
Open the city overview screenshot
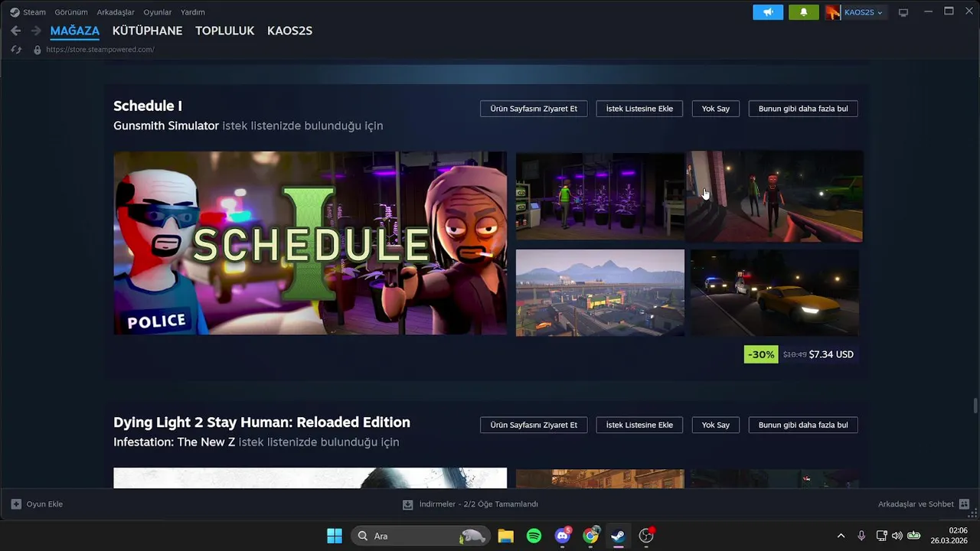pyautogui.click(x=600, y=292)
